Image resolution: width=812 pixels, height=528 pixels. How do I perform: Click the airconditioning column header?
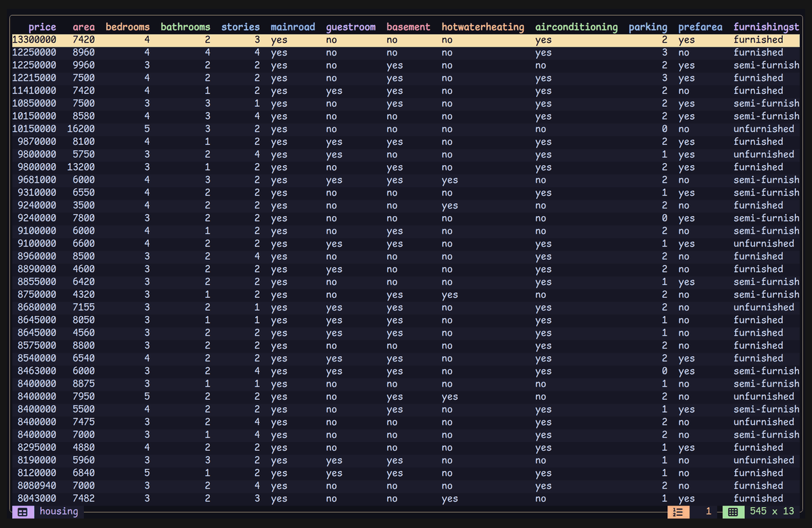[x=577, y=27]
